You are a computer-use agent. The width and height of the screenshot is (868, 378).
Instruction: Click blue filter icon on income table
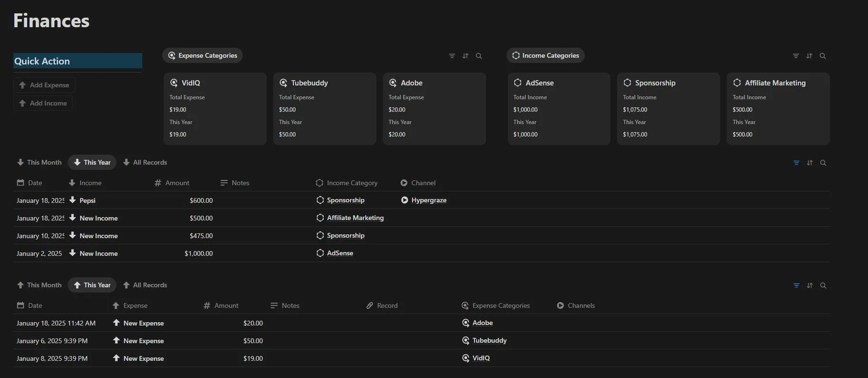796,163
